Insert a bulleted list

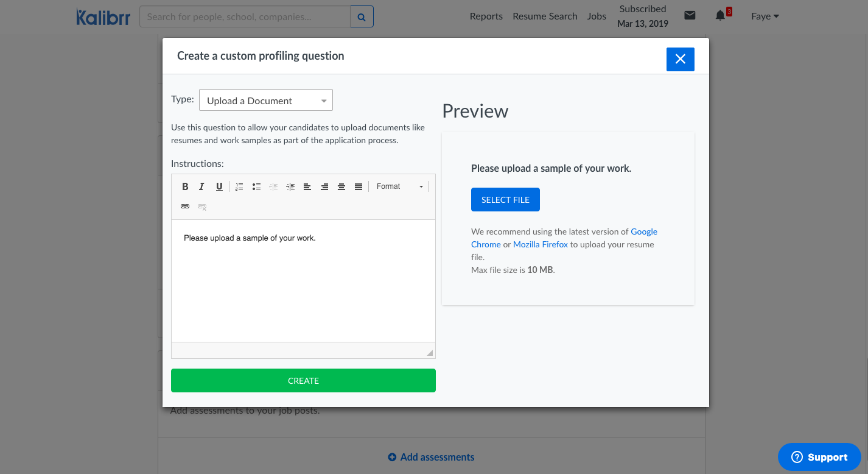pos(256,186)
